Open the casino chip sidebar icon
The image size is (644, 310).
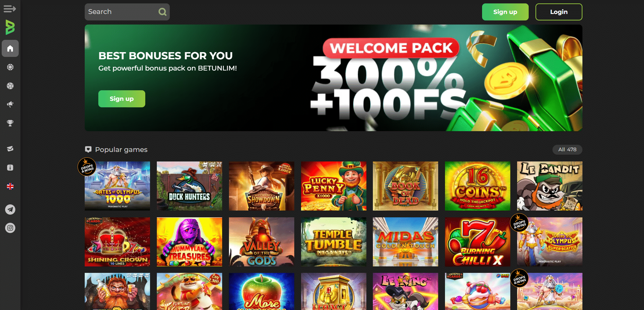[10, 67]
